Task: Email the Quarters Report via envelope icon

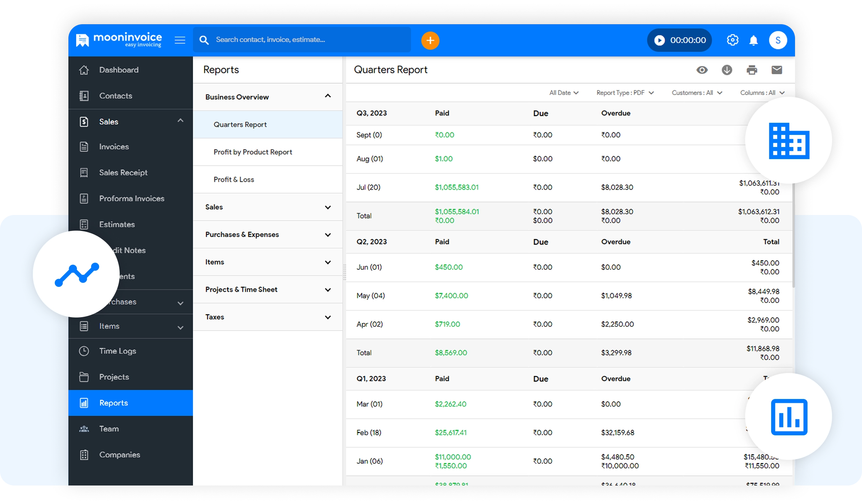Action: 777,70
